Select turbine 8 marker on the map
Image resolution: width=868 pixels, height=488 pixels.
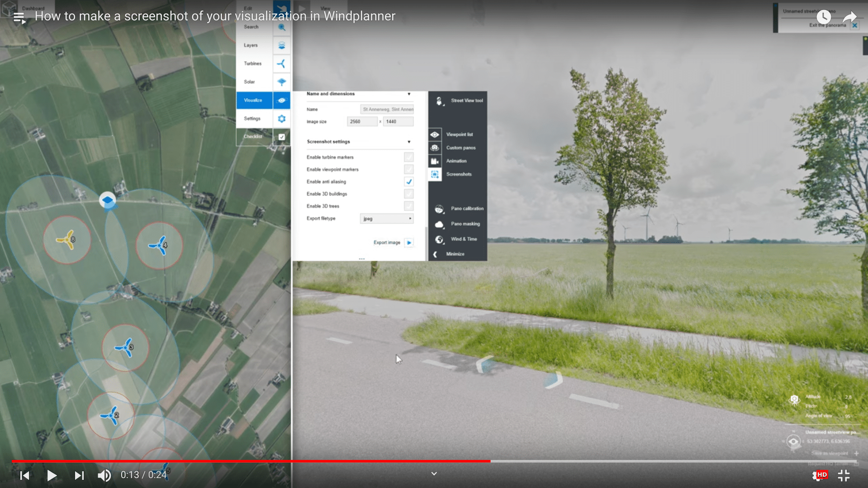coord(66,239)
